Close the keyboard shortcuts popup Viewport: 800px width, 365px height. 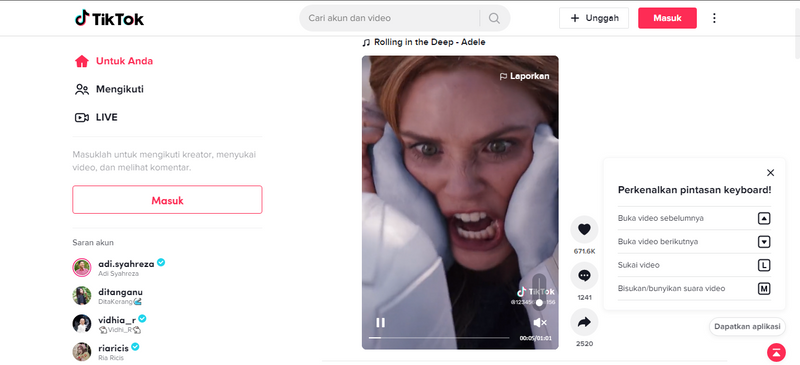coord(770,173)
